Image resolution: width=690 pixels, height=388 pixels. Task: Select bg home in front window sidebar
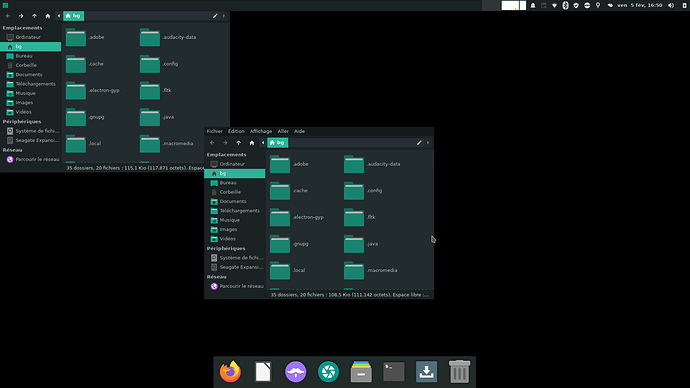(x=235, y=173)
